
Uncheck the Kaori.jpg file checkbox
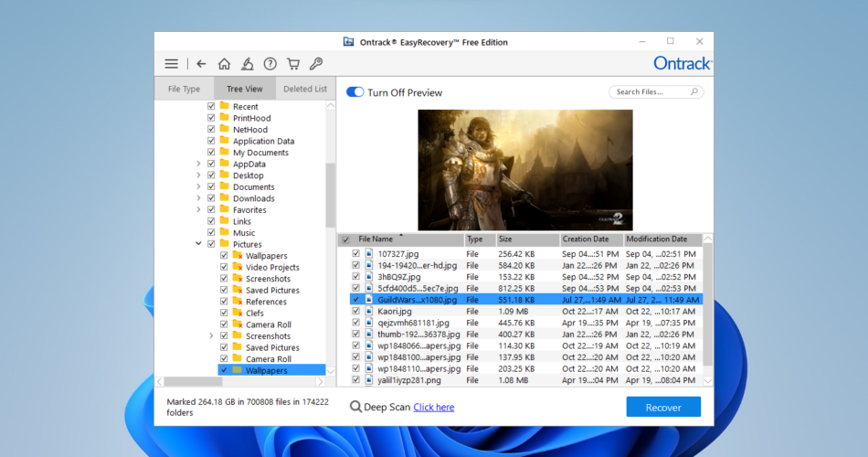pyautogui.click(x=356, y=311)
